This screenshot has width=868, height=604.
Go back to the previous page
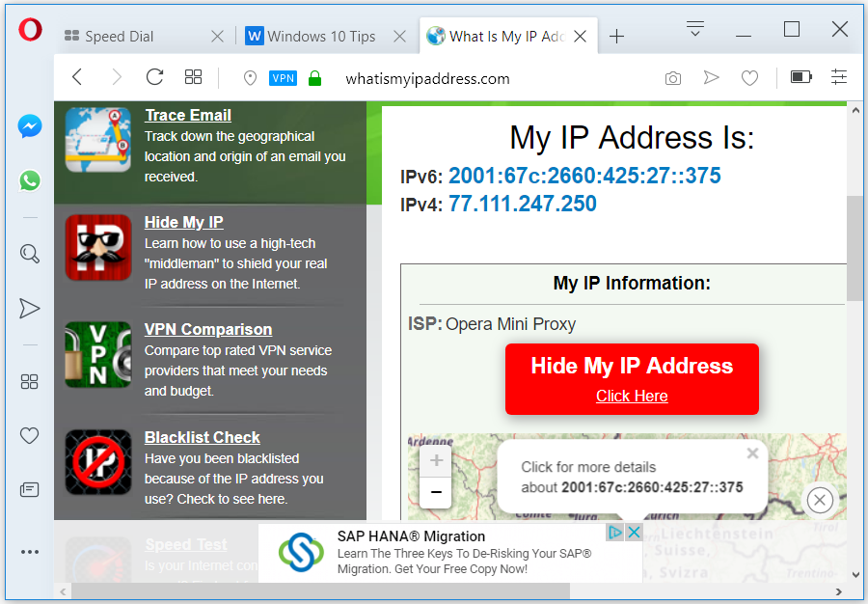point(77,77)
